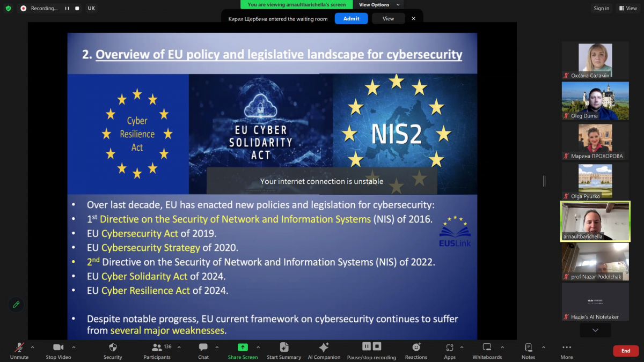Open the View Options dropdown
This screenshot has width=644, height=362.
[379, 5]
